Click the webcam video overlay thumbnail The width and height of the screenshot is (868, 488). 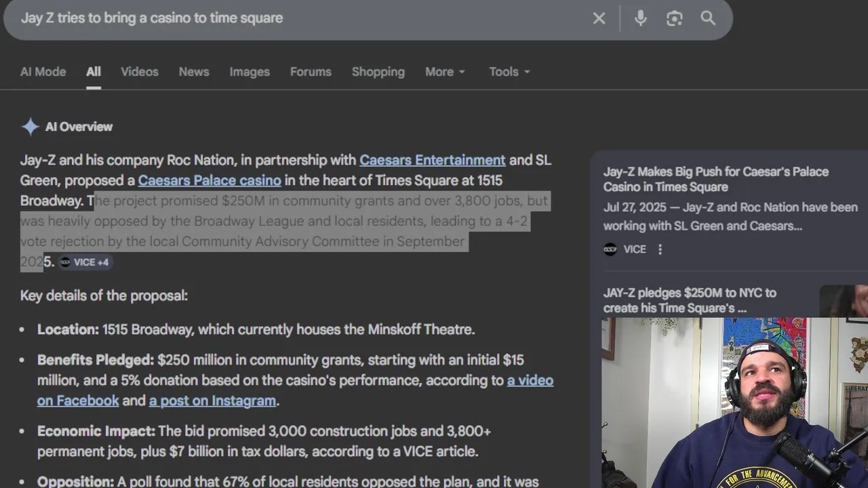coord(734,403)
